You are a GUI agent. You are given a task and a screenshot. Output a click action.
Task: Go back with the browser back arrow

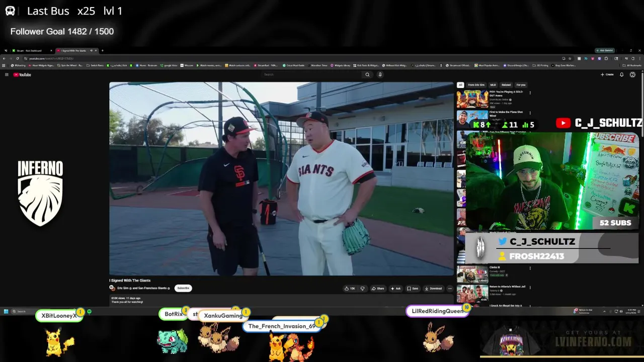pyautogui.click(x=4, y=58)
